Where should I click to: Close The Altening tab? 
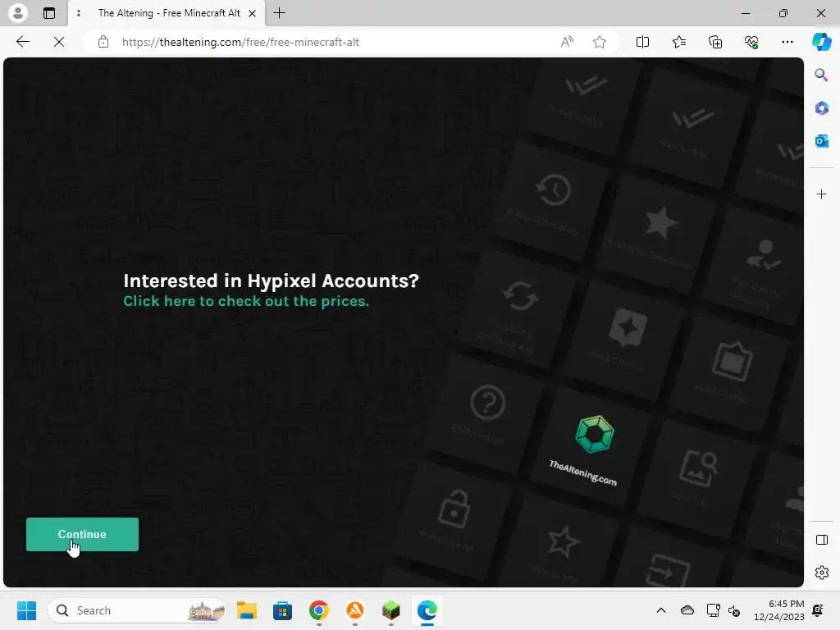[253, 13]
